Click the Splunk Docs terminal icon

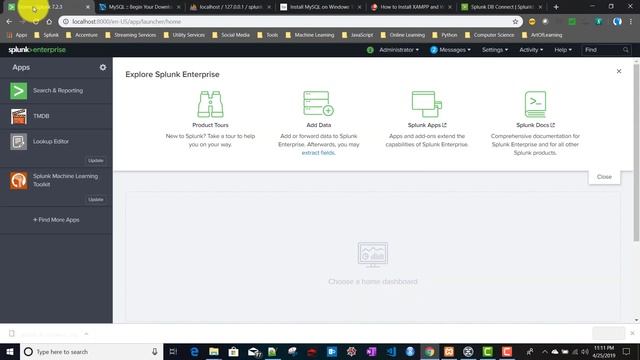[x=535, y=104]
